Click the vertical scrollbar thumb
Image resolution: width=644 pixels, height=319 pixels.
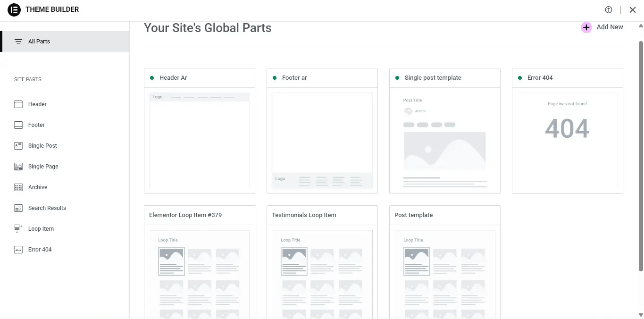641,156
